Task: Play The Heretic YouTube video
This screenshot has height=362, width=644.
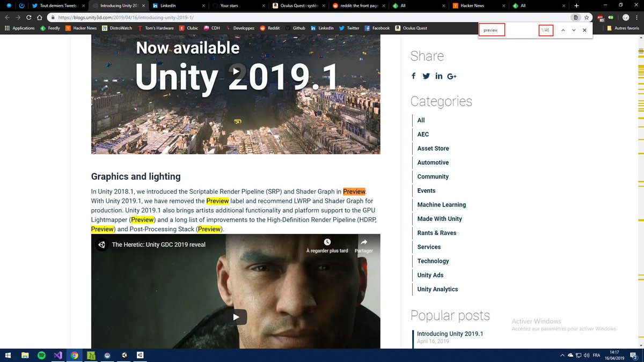Action: [x=236, y=316]
